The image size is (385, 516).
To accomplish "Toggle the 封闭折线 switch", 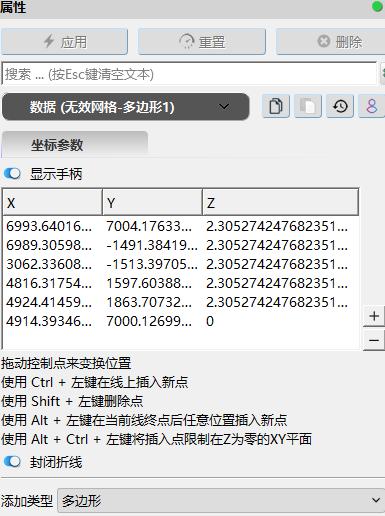I will point(12,462).
